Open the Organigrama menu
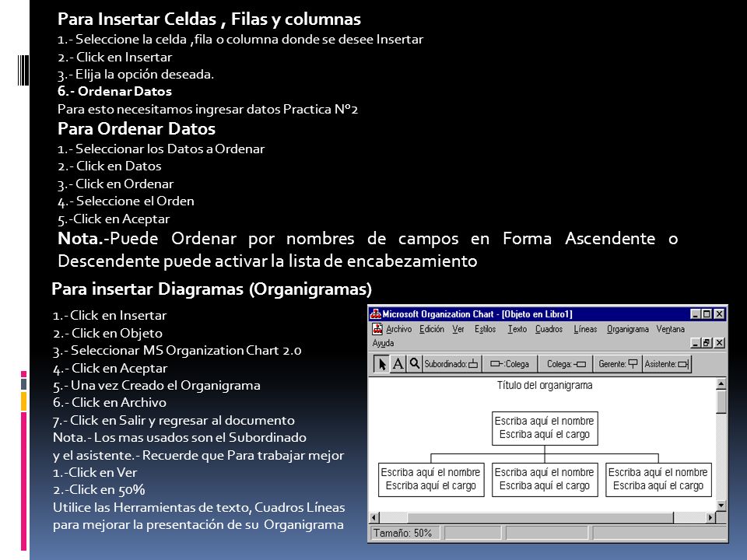 tap(627, 329)
